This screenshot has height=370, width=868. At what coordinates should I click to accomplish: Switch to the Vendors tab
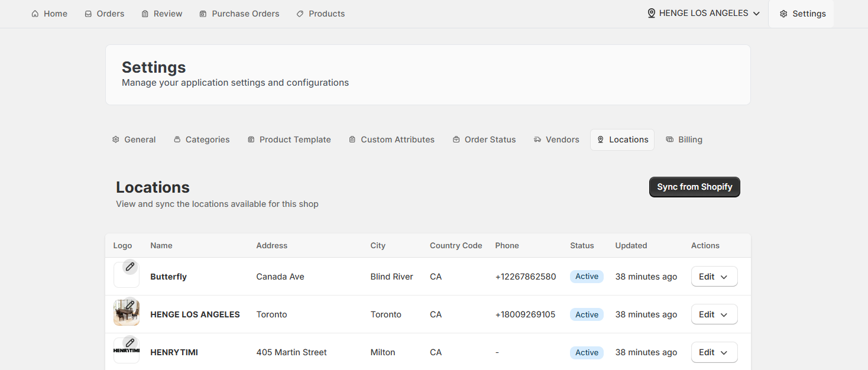pyautogui.click(x=556, y=139)
